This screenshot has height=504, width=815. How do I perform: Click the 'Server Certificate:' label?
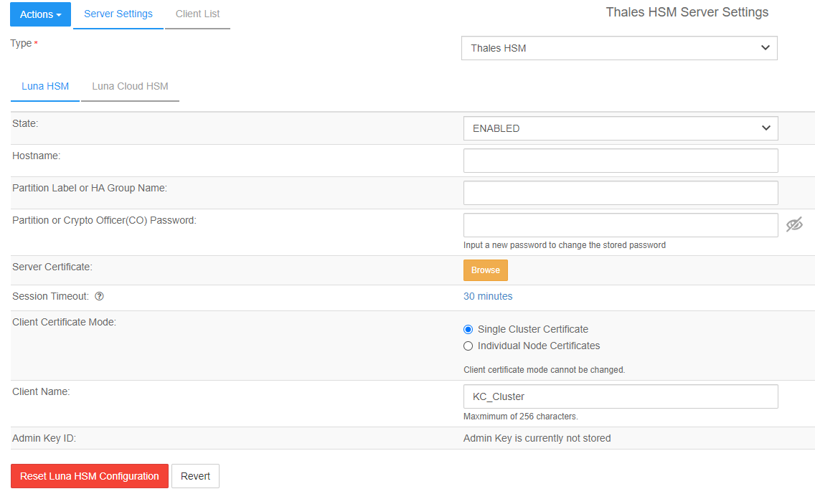52,267
